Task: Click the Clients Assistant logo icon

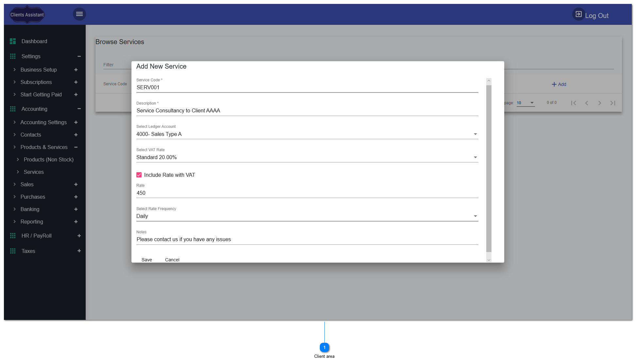Action: [27, 14]
